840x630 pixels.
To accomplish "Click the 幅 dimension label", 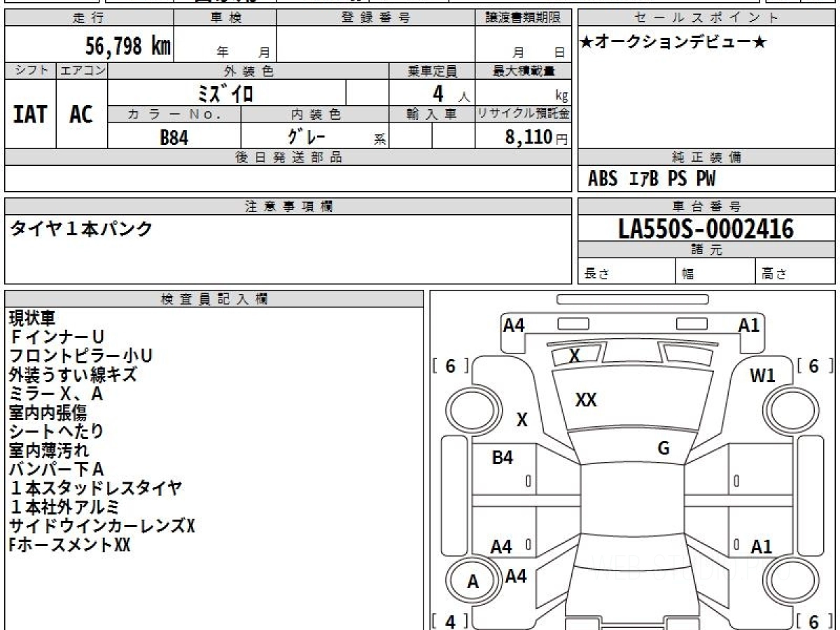I will [x=689, y=274].
